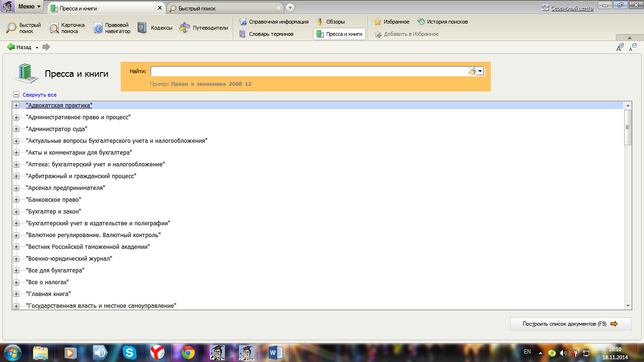Open Сервисный центр link
Image resolution: width=644 pixels, height=362 pixels.
pos(568,8)
